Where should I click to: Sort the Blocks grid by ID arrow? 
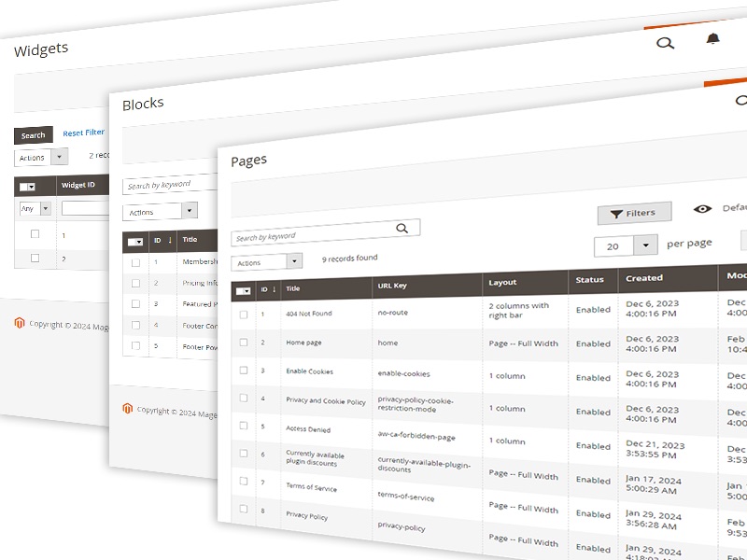(170, 240)
